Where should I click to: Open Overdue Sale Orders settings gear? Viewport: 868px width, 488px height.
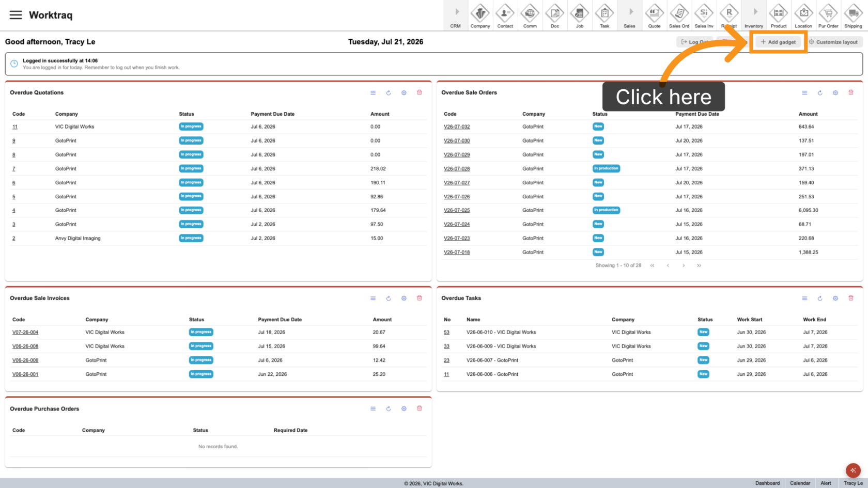835,93
